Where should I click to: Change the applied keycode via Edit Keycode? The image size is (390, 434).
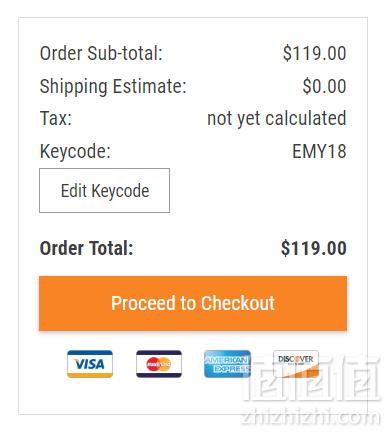coord(104,190)
